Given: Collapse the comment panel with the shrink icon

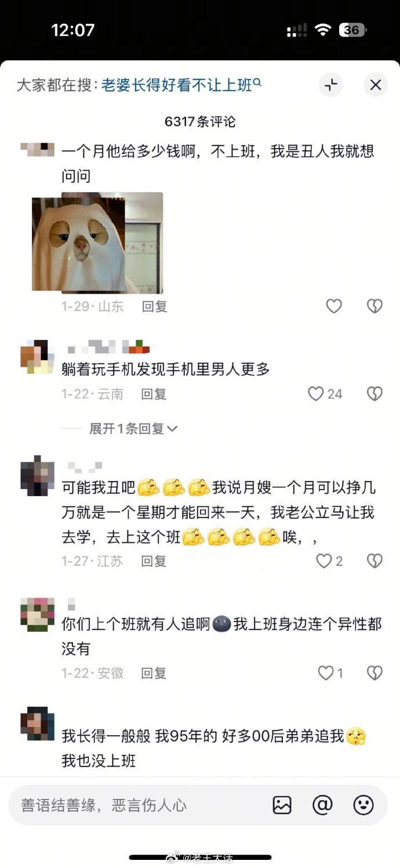Looking at the screenshot, I should [x=331, y=85].
